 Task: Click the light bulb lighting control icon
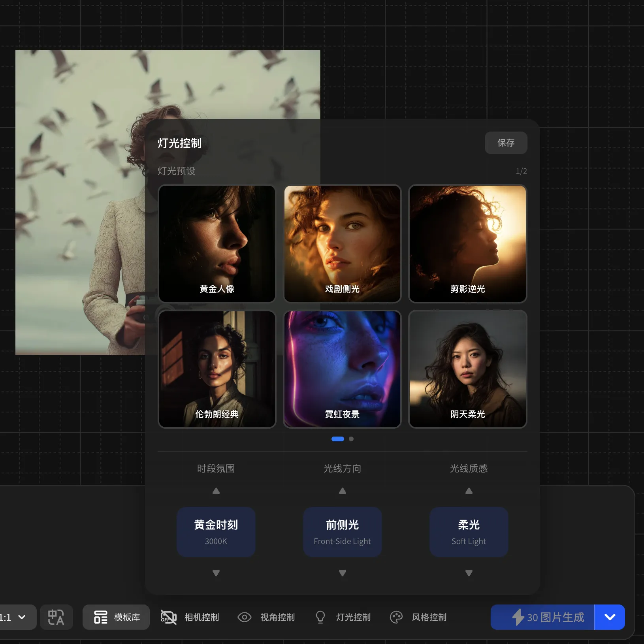pos(320,617)
